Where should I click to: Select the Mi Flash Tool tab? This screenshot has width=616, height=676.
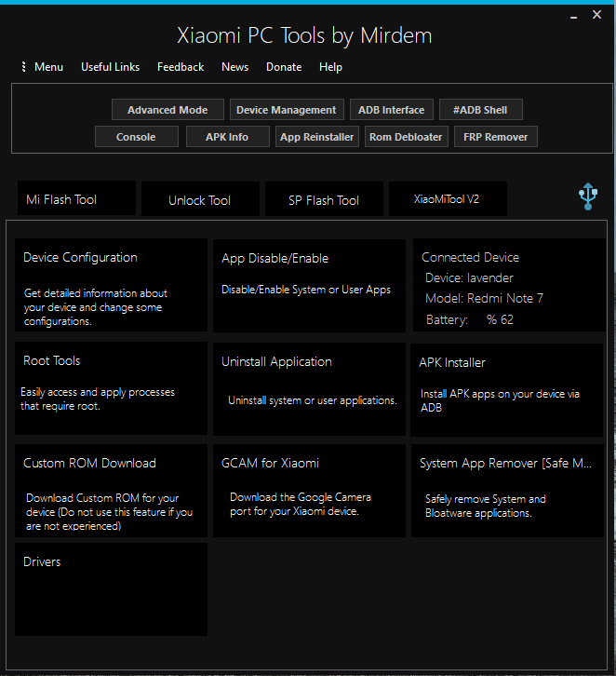click(x=76, y=198)
